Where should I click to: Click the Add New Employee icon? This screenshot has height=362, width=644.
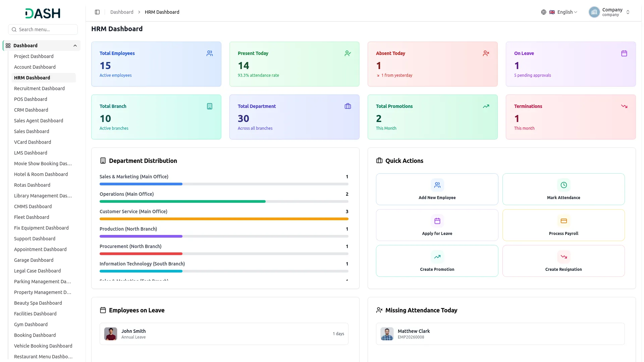pyautogui.click(x=437, y=185)
